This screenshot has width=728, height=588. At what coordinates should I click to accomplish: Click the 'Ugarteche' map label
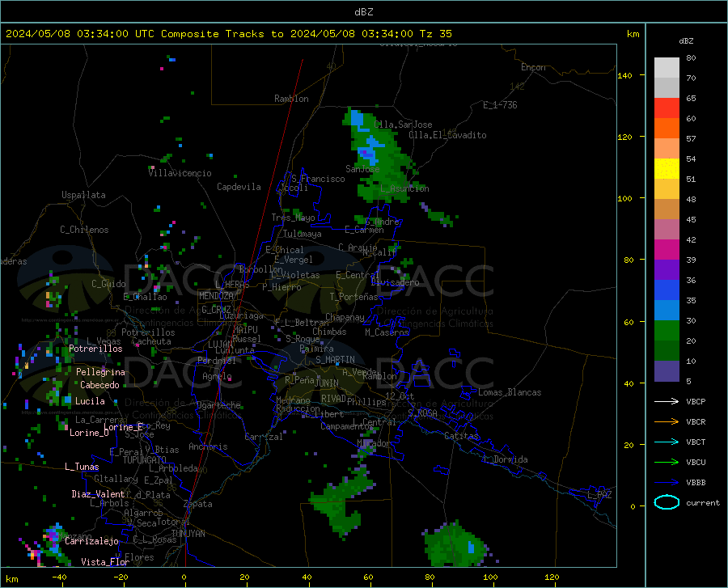coord(218,405)
